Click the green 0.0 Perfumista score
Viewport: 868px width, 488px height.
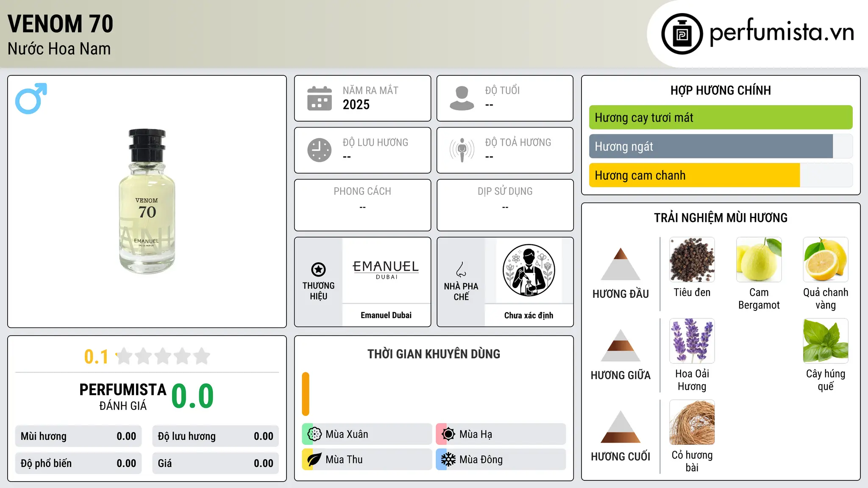(x=192, y=396)
